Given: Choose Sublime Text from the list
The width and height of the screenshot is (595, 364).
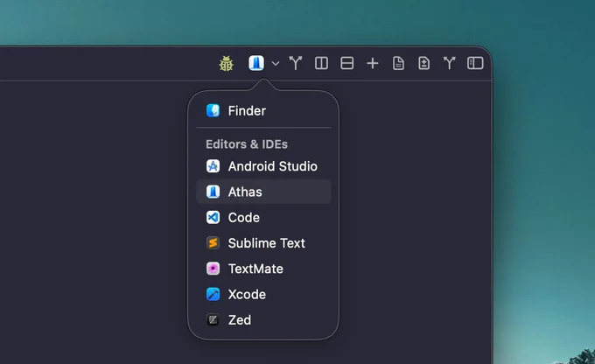Looking at the screenshot, I should tap(263, 243).
